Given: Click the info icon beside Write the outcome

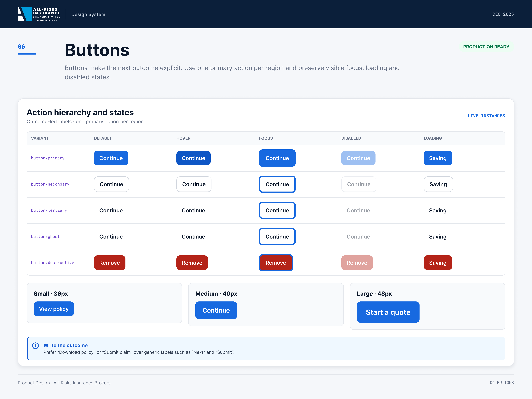Looking at the screenshot, I should (35, 346).
